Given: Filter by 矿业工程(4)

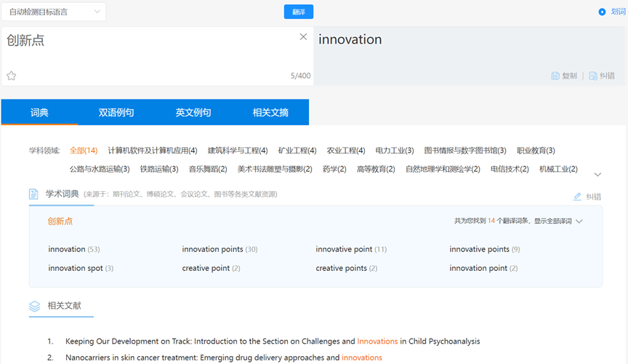Looking at the screenshot, I should click(297, 150).
